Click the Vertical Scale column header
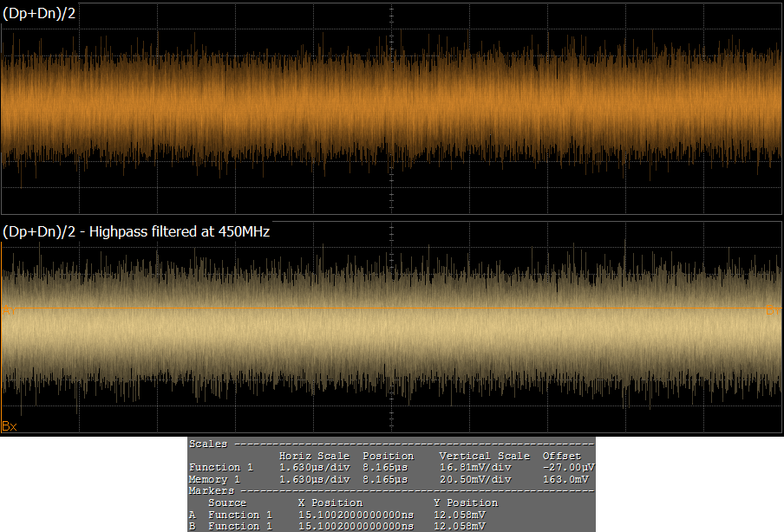784x532 pixels. (x=484, y=456)
